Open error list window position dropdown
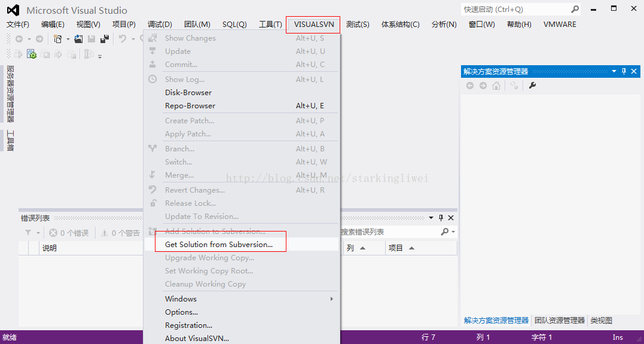The image size is (644, 344). pos(431,218)
